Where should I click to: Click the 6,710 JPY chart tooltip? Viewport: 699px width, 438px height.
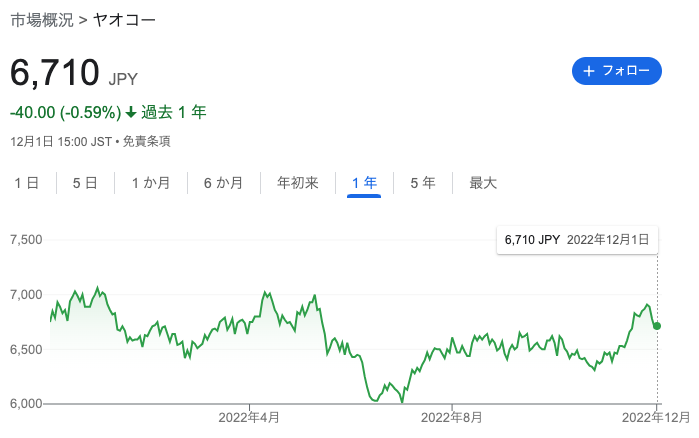point(577,240)
